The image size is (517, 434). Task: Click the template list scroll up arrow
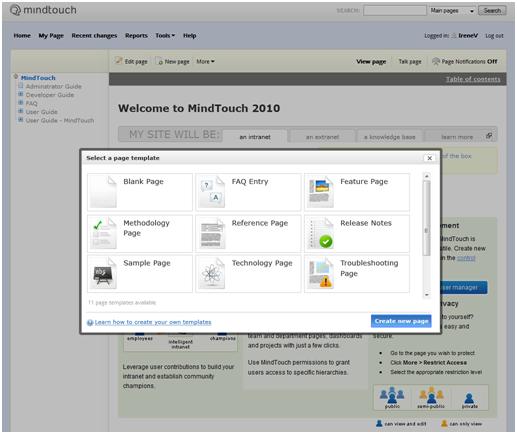pos(426,176)
